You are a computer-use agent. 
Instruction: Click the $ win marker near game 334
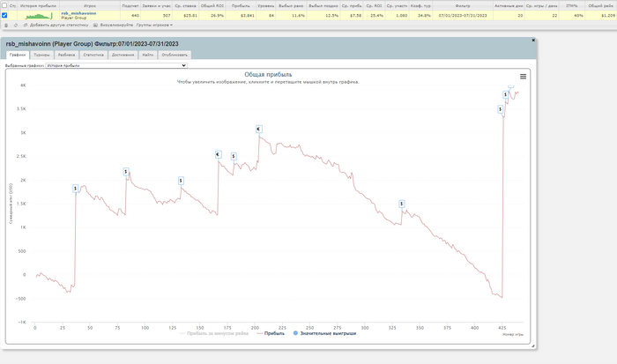point(401,204)
